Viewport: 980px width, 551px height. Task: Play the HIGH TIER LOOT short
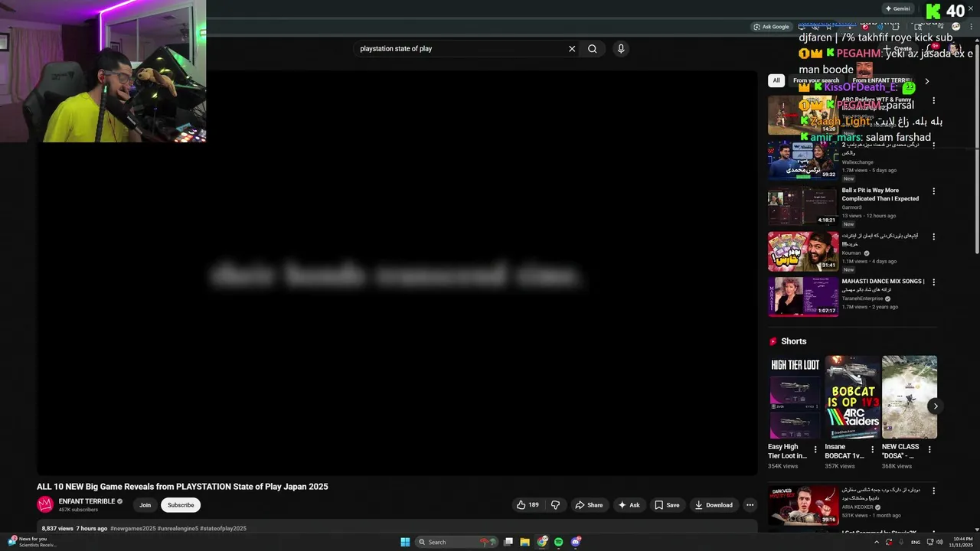tap(795, 397)
